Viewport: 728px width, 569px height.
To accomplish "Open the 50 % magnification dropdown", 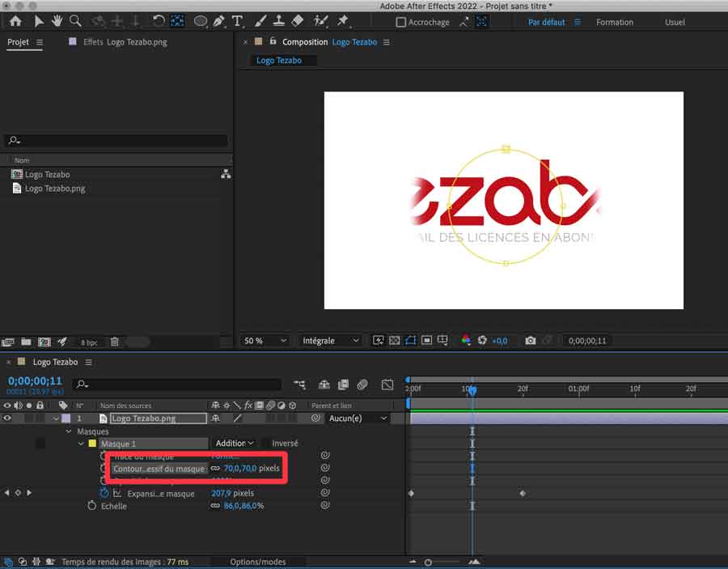I will [265, 341].
